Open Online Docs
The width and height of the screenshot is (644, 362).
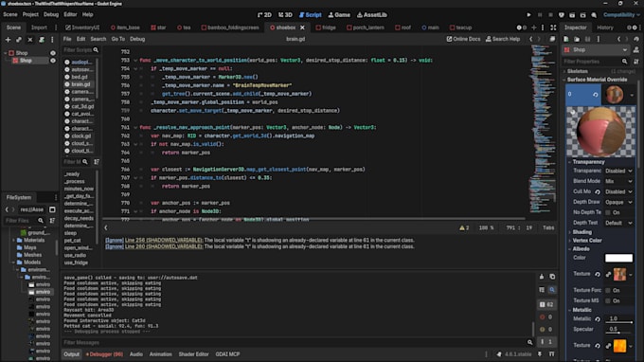[x=463, y=39]
